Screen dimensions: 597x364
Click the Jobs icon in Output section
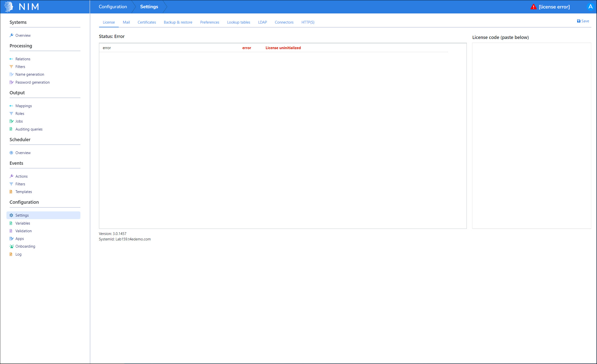(11, 121)
